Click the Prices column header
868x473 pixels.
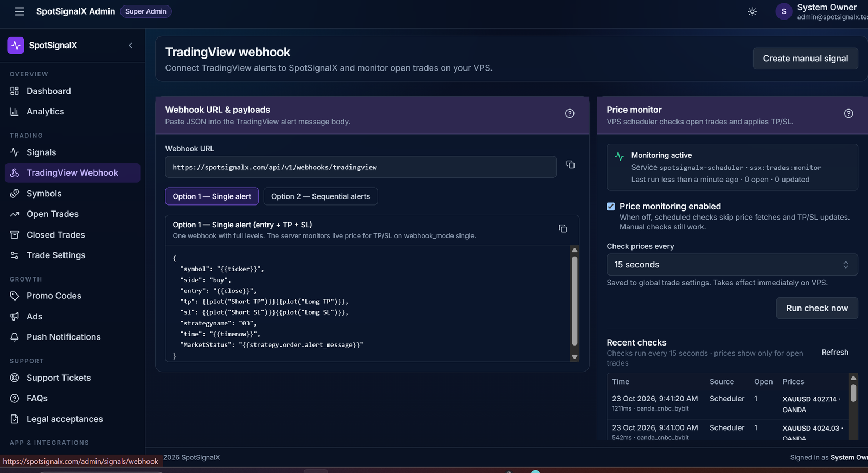point(793,382)
